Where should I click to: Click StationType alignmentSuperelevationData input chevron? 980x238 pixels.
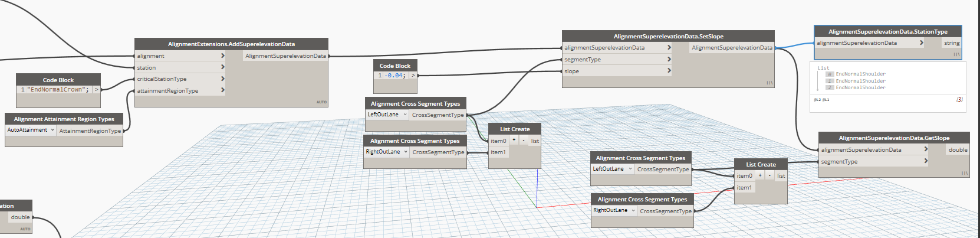921,43
